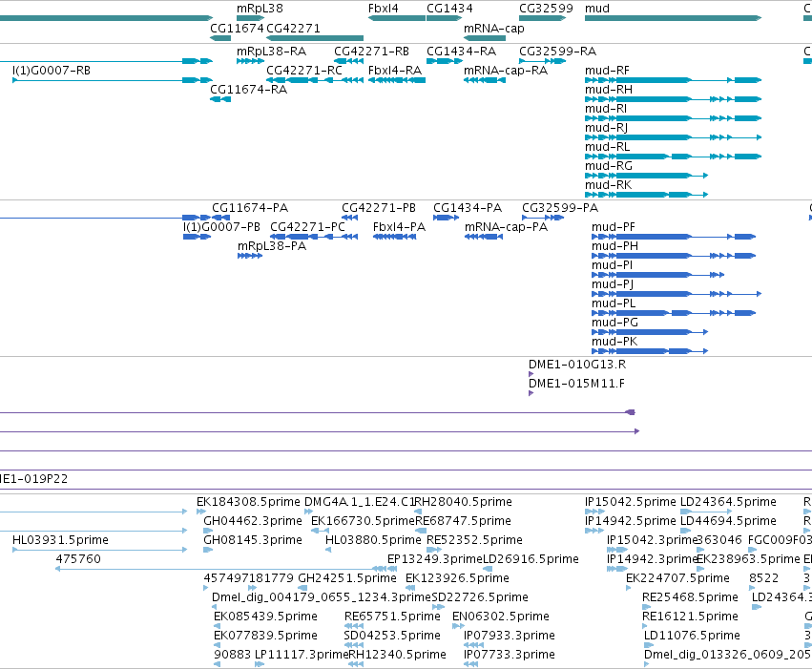
Task: Select transcript CG42271-RC
Action: (x=315, y=80)
